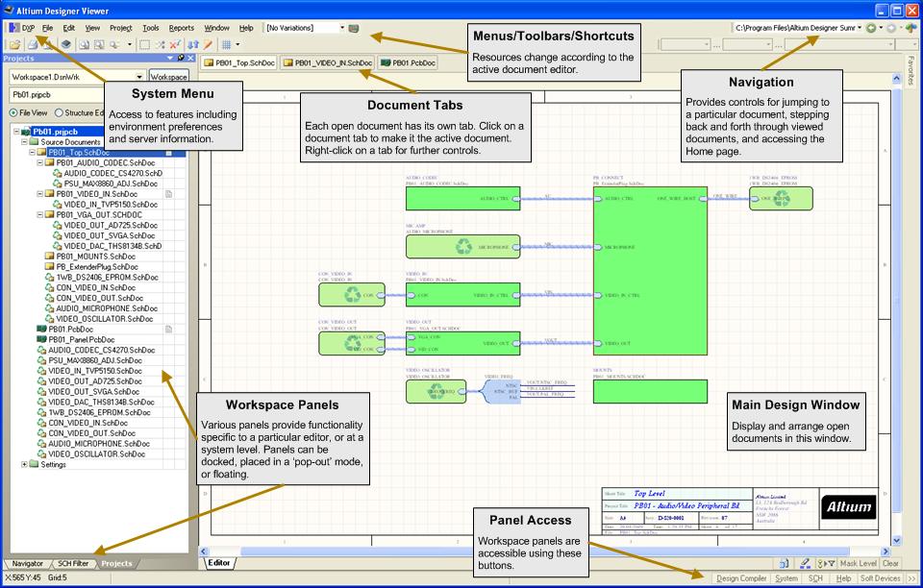Viewport: 923px width, 588px height.
Task: Switch to the PB01.PcbDoc document tab
Action: pos(408,62)
